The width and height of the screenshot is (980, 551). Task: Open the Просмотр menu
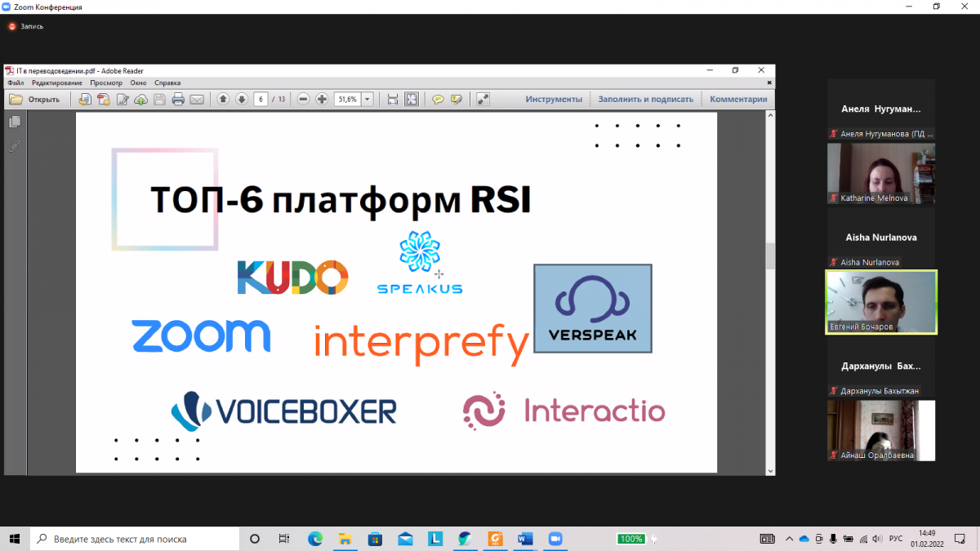[106, 82]
